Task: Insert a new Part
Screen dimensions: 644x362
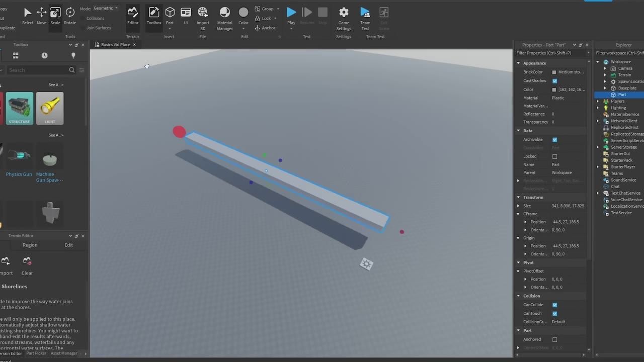Action: pos(170,16)
